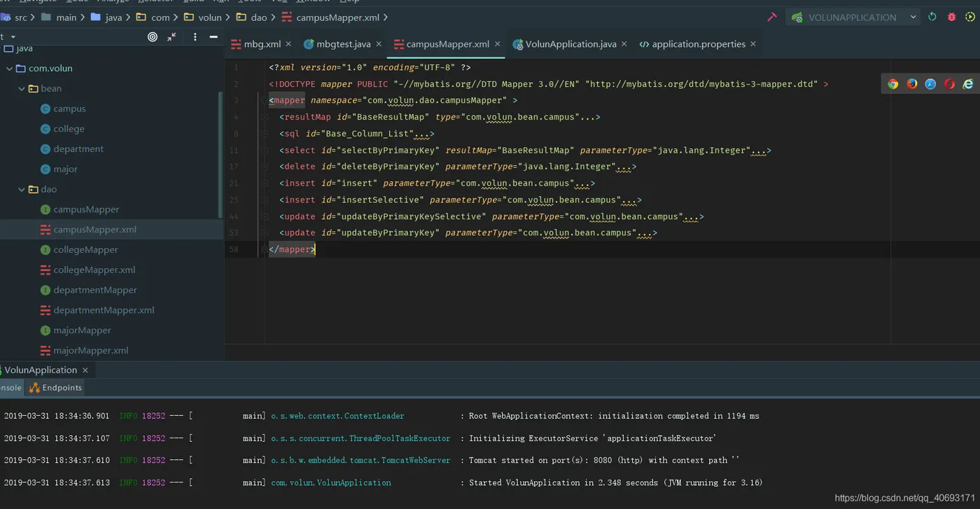Expand the folded resultMap BaseResultMap block
This screenshot has width=980, height=509.
(x=264, y=117)
